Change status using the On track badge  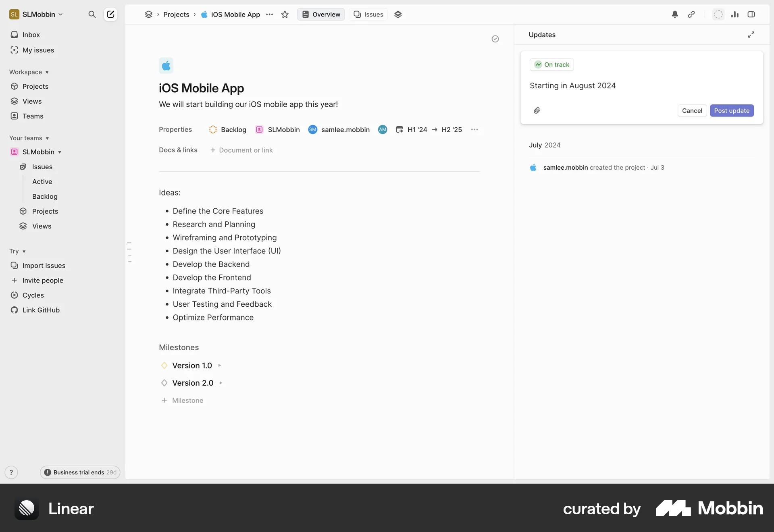551,64
